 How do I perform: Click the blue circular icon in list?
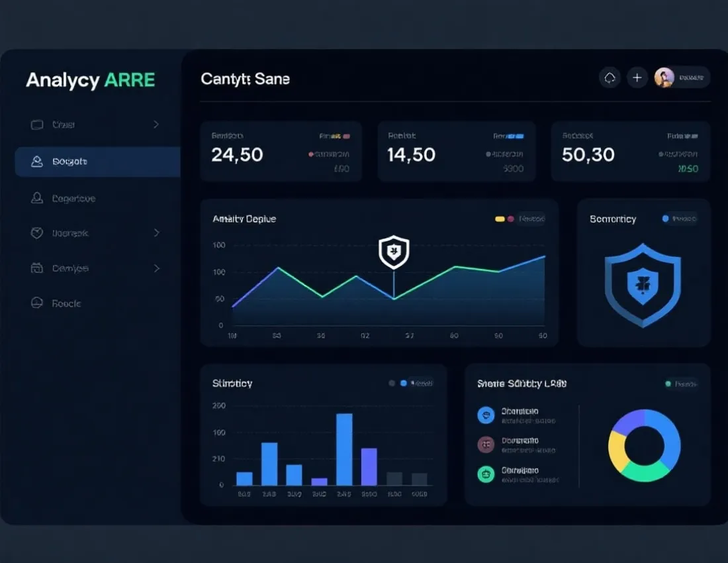[x=486, y=415]
